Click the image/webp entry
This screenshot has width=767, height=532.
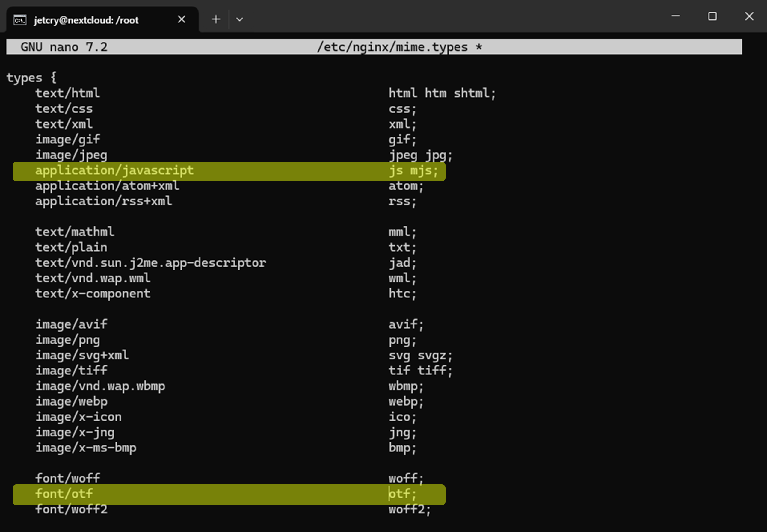click(x=71, y=401)
